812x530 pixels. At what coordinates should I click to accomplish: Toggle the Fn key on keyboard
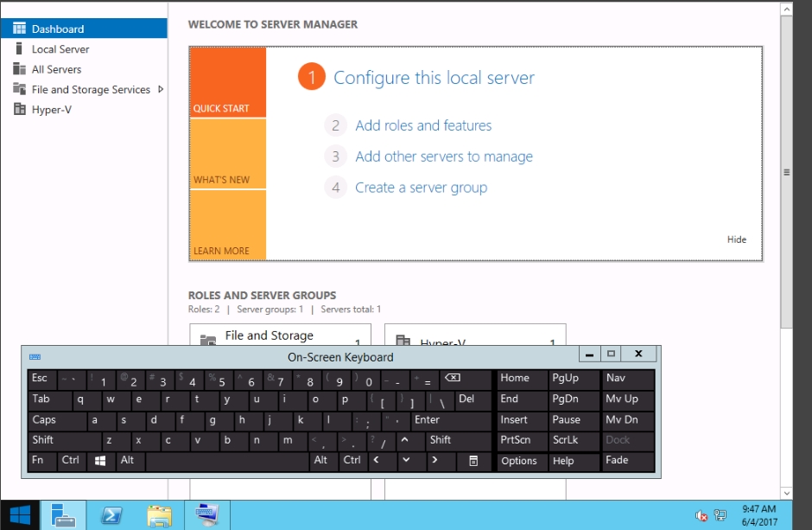(x=42, y=461)
